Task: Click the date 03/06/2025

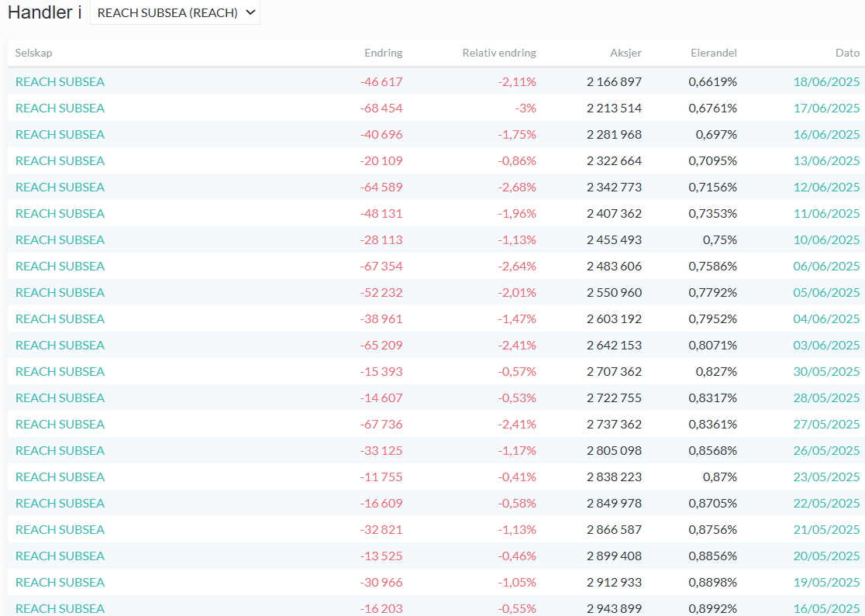Action: pos(826,346)
